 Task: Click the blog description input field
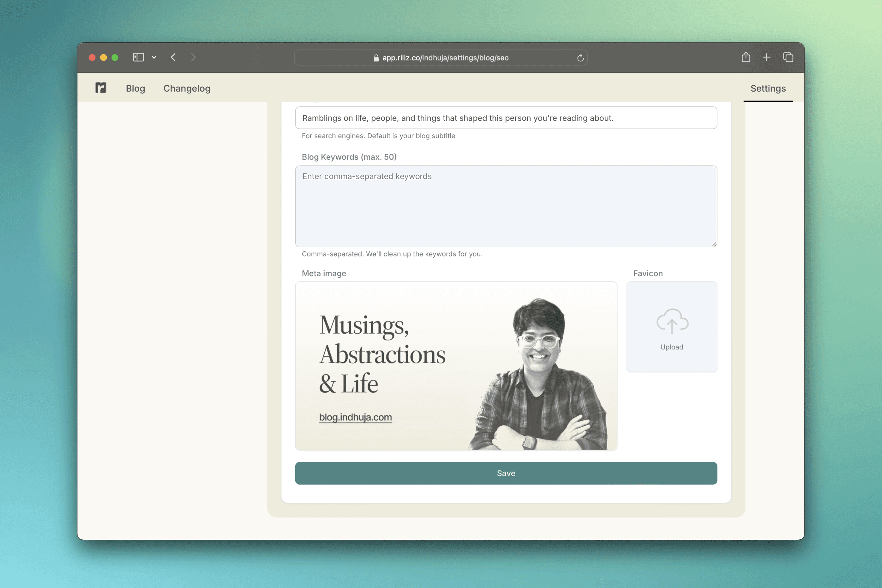tap(506, 118)
